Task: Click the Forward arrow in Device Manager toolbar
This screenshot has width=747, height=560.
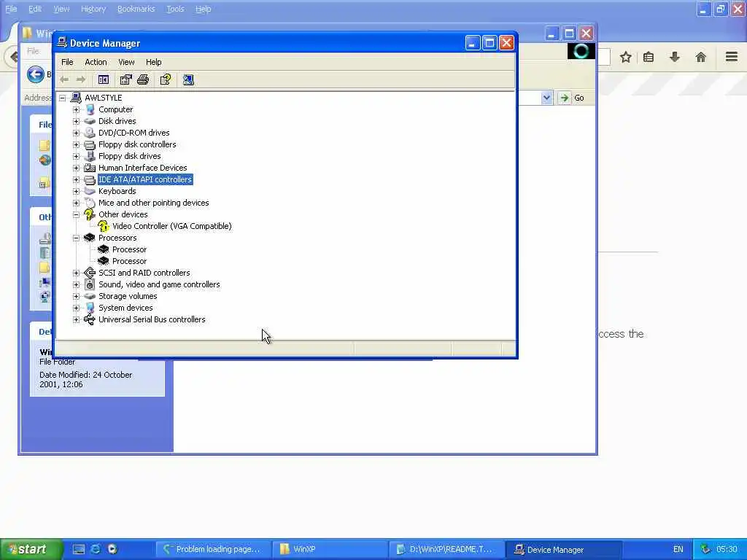Action: (81, 80)
